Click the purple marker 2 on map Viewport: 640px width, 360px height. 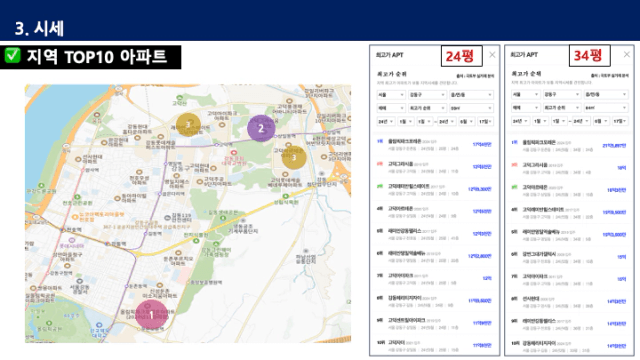pos(261,129)
